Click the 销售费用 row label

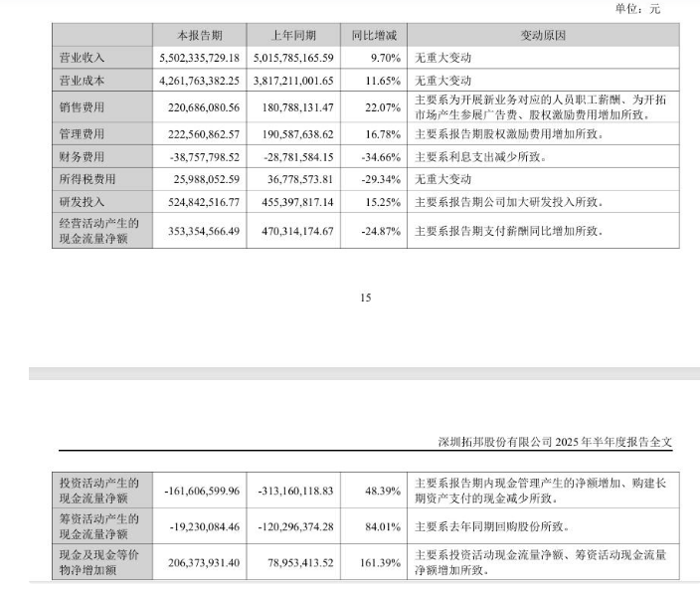(x=83, y=107)
